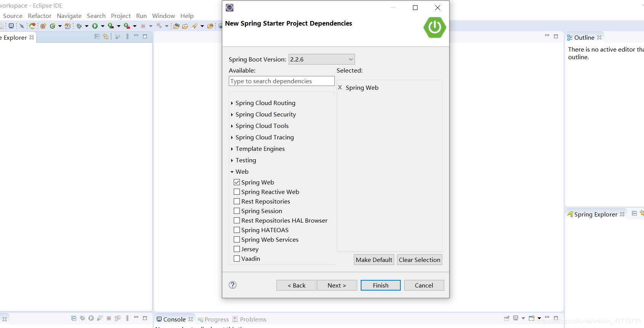Screen dimensions: 644x328
Task: Uncheck the Spring Web checkbox
Action: (237, 182)
